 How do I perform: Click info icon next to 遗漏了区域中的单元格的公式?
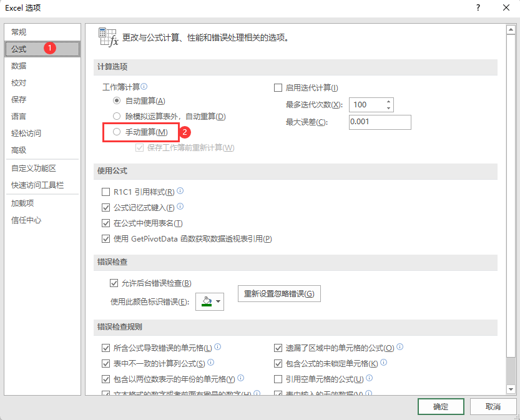point(400,346)
